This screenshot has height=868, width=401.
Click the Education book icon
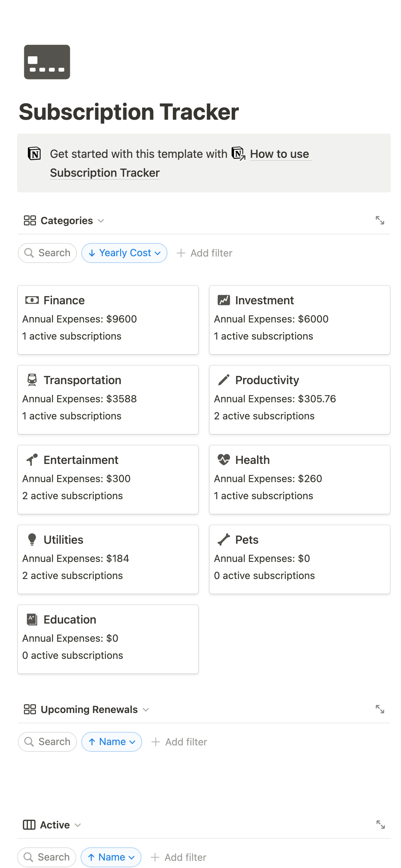click(32, 619)
